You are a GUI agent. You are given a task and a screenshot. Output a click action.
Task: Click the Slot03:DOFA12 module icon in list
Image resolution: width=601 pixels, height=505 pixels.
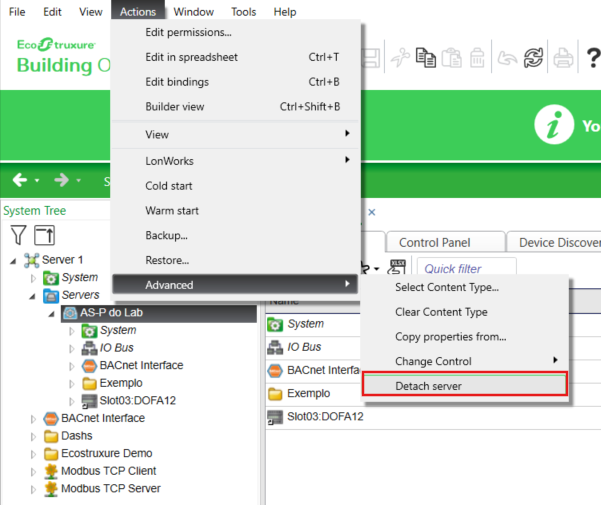pyautogui.click(x=275, y=417)
